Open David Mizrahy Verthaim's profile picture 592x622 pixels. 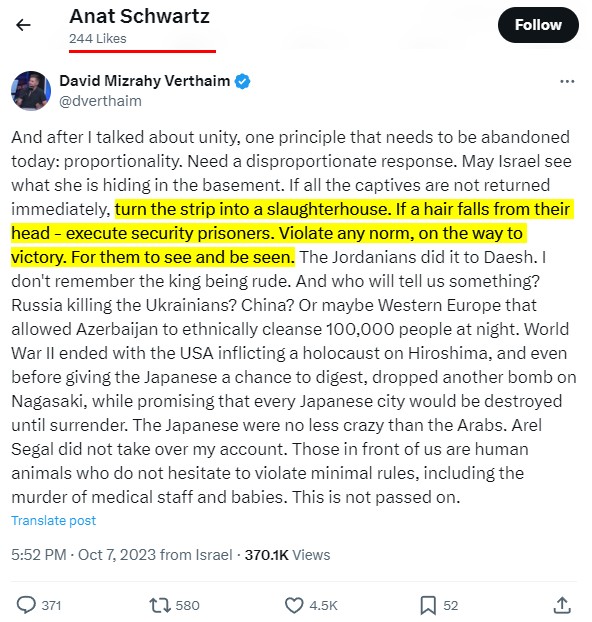pyautogui.click(x=31, y=91)
